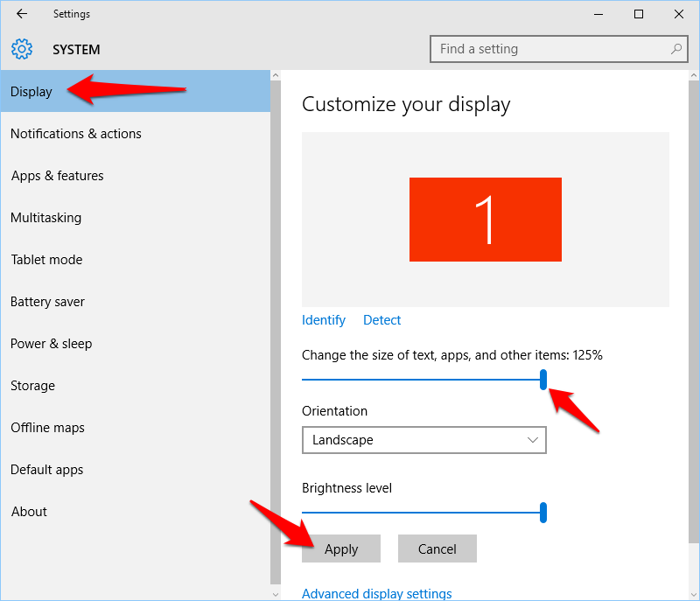Image resolution: width=700 pixels, height=601 pixels.
Task: Click the Orientation dropdown chevron arrow
Action: (532, 440)
